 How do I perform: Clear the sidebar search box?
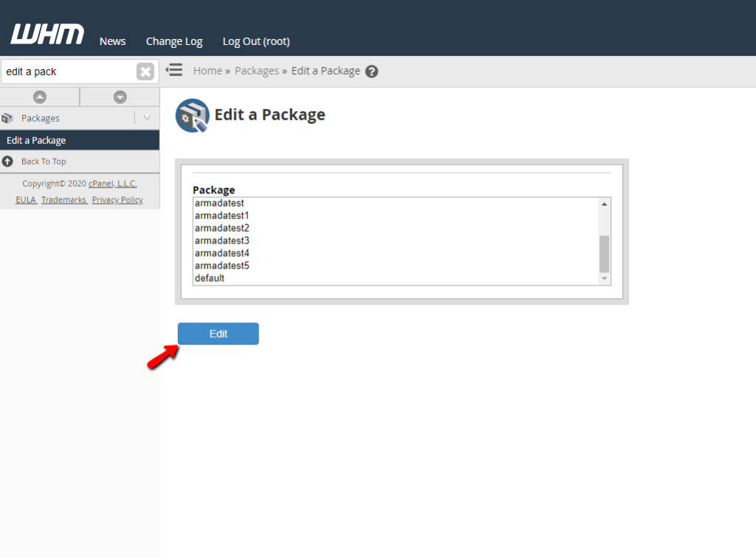pos(145,72)
